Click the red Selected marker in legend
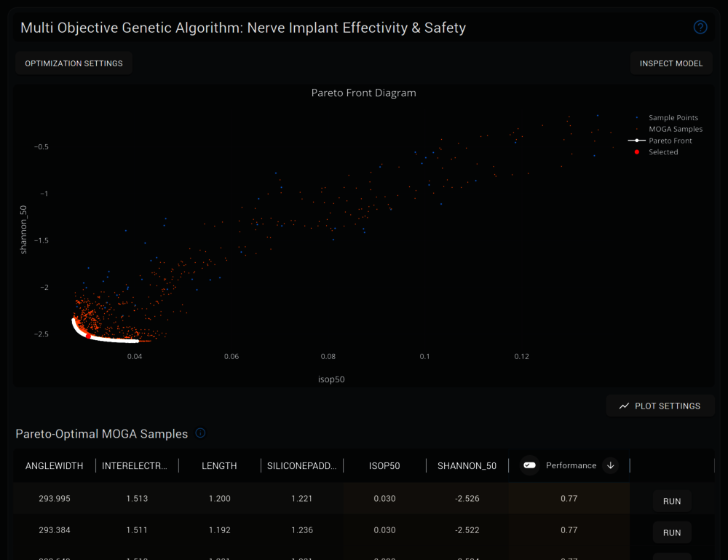Image resolution: width=728 pixels, height=560 pixels. (x=637, y=152)
